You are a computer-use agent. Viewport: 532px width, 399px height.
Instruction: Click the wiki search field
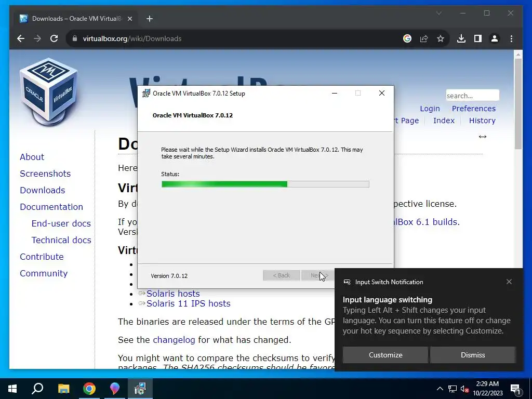point(472,96)
